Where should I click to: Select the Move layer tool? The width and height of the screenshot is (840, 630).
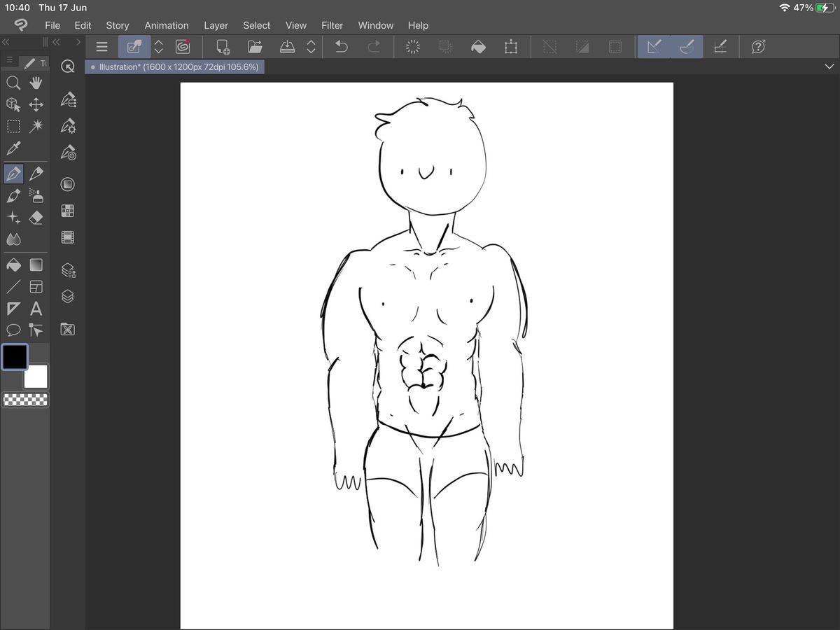tap(36, 105)
